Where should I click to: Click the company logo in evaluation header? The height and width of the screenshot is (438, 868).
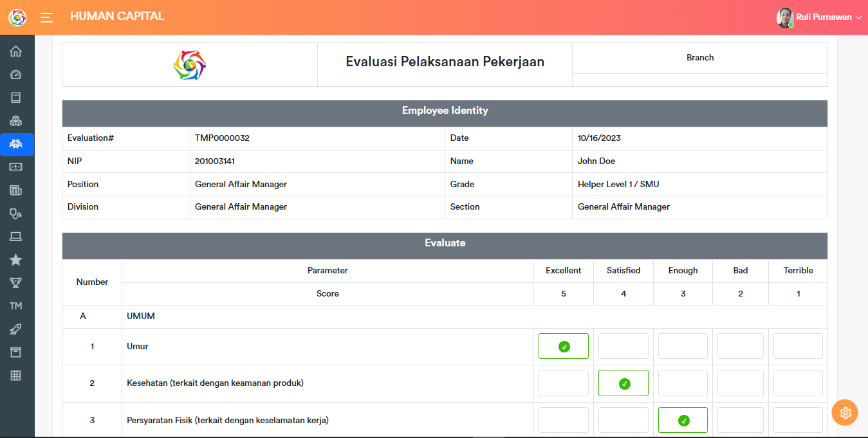pyautogui.click(x=190, y=65)
